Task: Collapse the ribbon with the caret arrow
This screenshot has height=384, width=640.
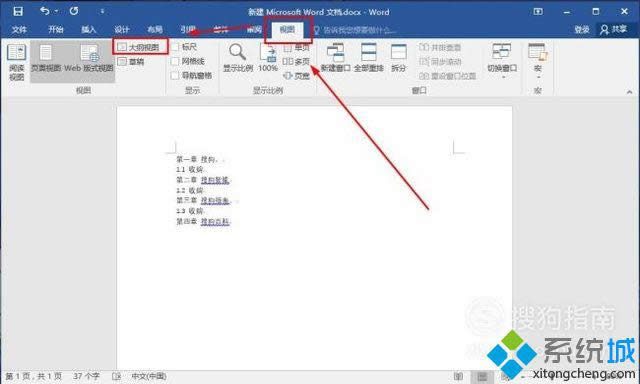Action: (x=629, y=92)
